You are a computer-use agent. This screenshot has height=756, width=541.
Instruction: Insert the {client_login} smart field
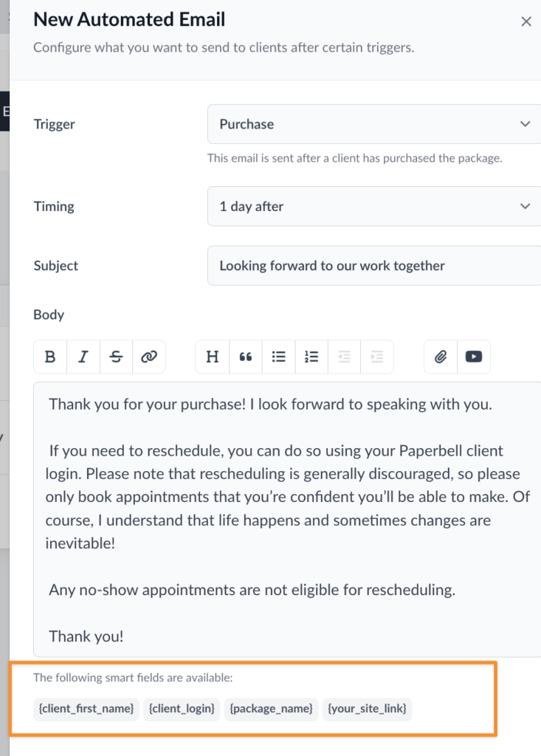tap(182, 709)
